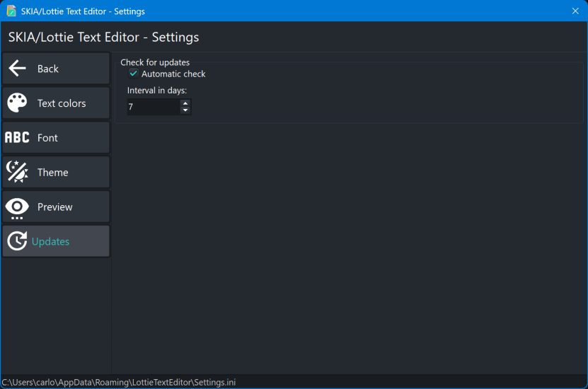Open the Font settings page
588x389 pixels.
(x=56, y=137)
